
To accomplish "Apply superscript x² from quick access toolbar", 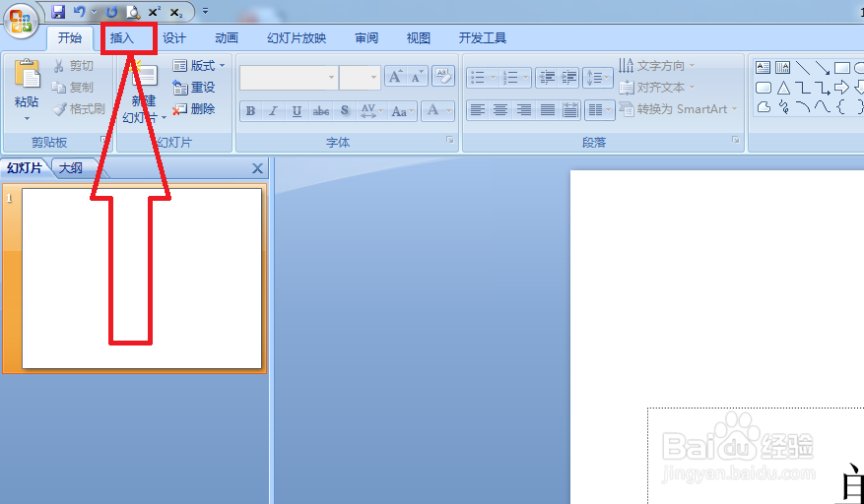I will [x=155, y=12].
